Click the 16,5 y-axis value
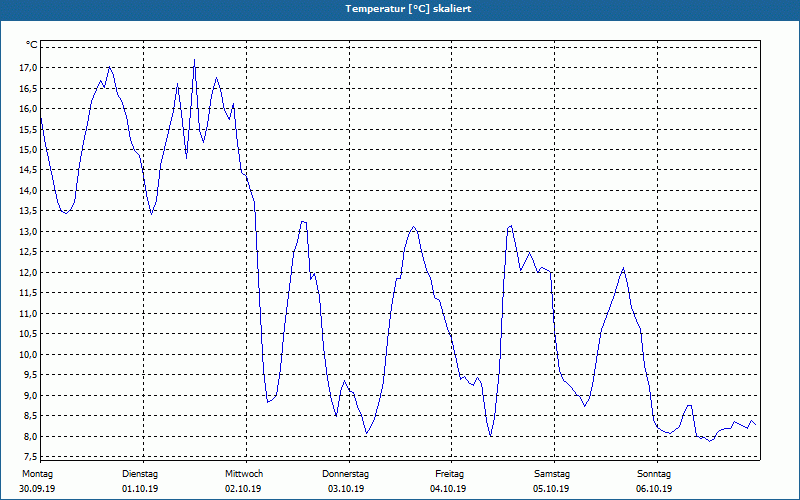The height and width of the screenshot is (500, 800). (28, 88)
